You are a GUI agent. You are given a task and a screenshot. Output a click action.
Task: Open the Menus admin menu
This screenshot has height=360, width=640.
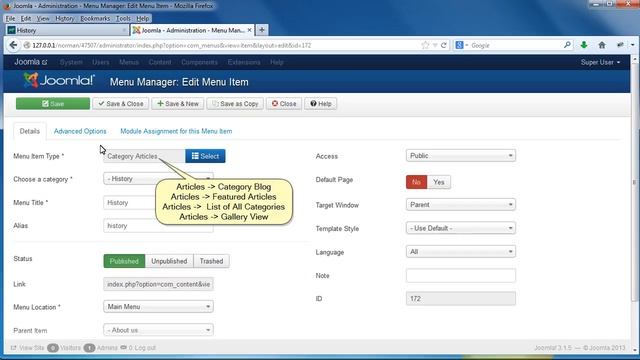pos(129,62)
